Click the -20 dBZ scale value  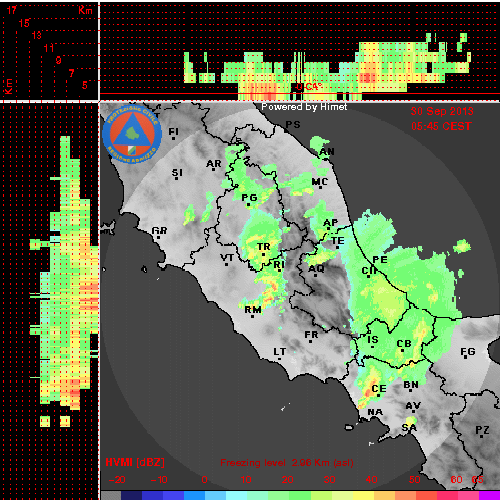[x=117, y=480]
